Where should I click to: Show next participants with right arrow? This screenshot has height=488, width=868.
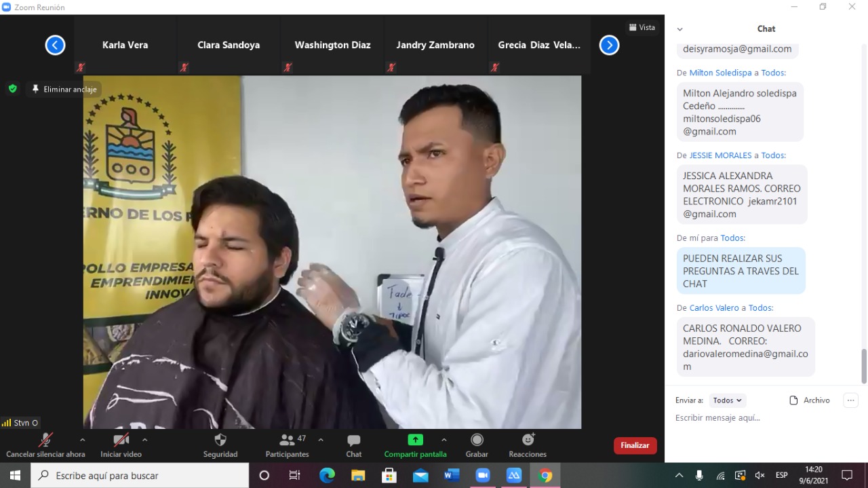[x=609, y=45]
